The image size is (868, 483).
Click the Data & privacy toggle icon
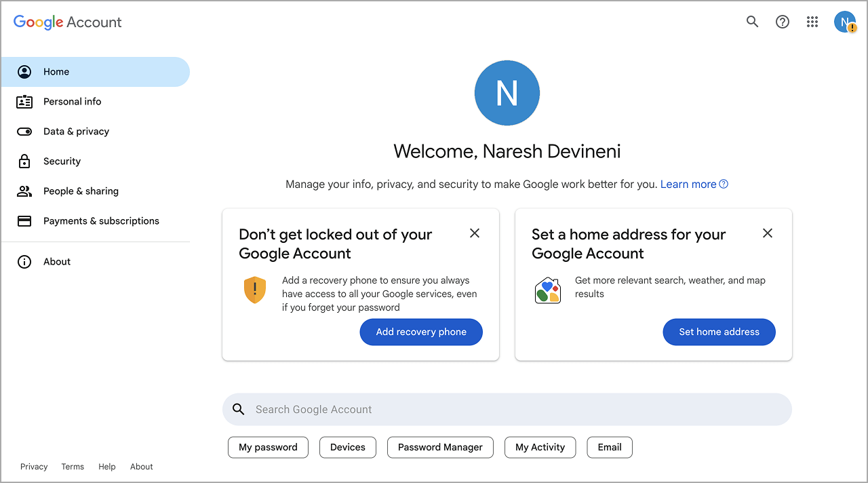(x=24, y=132)
